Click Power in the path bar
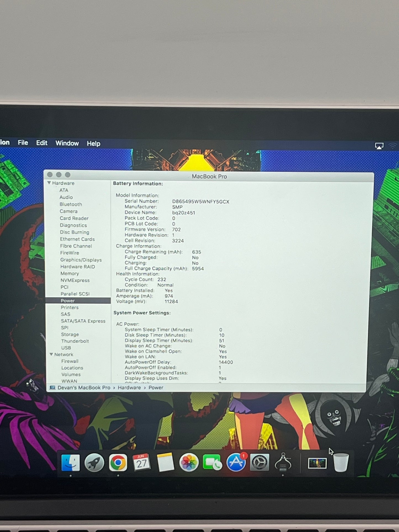Image resolution: width=399 pixels, height=532 pixels. click(x=156, y=388)
